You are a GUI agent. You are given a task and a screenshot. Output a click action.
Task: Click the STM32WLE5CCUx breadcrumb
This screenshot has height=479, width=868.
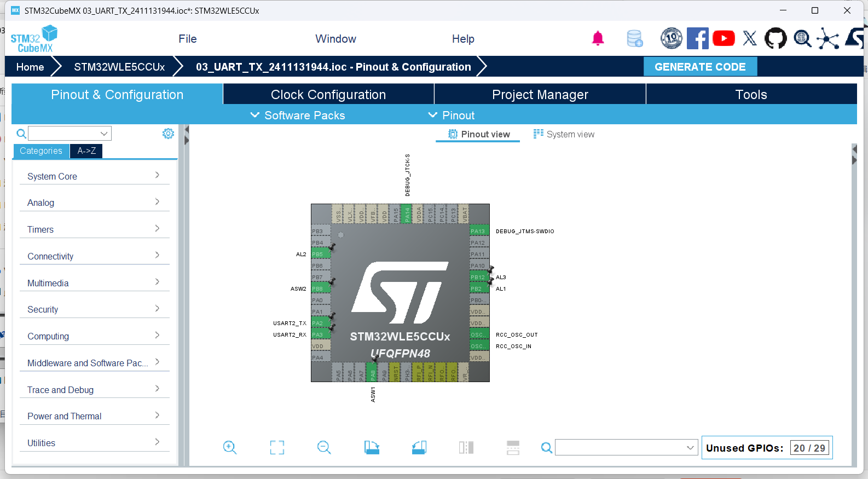[119, 67]
